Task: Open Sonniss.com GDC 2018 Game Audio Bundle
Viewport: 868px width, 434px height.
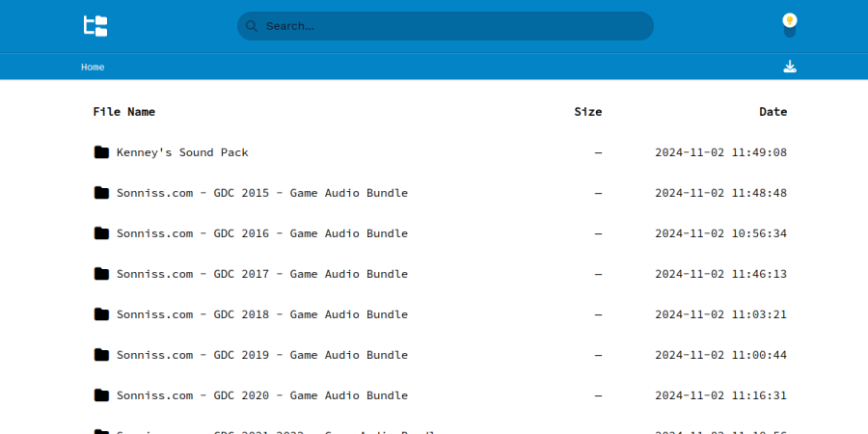Action: (261, 313)
